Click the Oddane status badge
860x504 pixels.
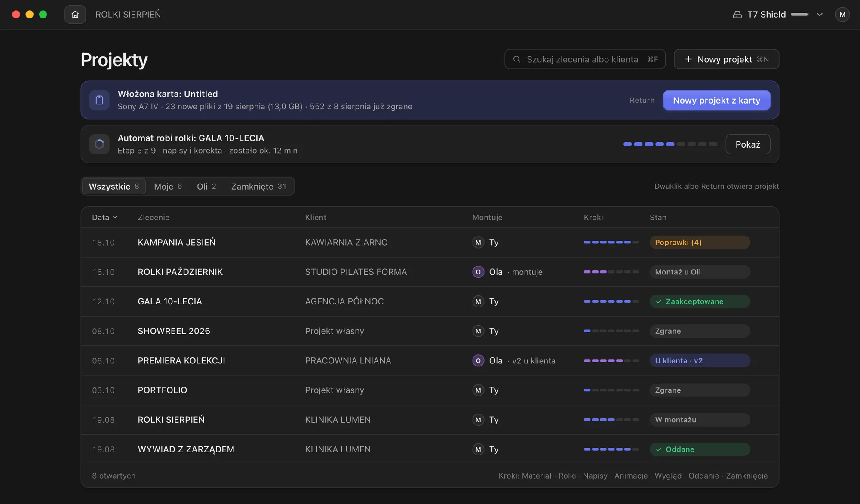(700, 449)
